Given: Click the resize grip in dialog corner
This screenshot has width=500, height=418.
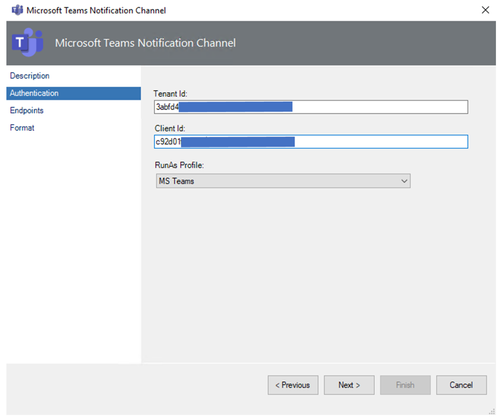Looking at the screenshot, I should [492, 411].
